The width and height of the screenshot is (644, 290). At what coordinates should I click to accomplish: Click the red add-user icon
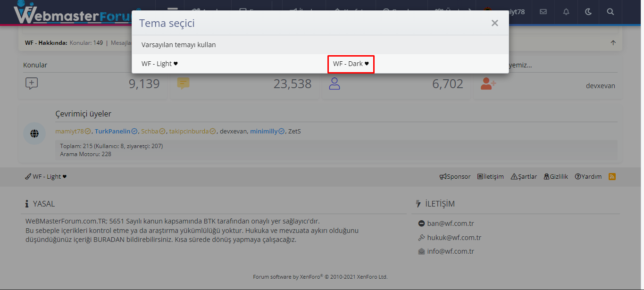point(488,83)
